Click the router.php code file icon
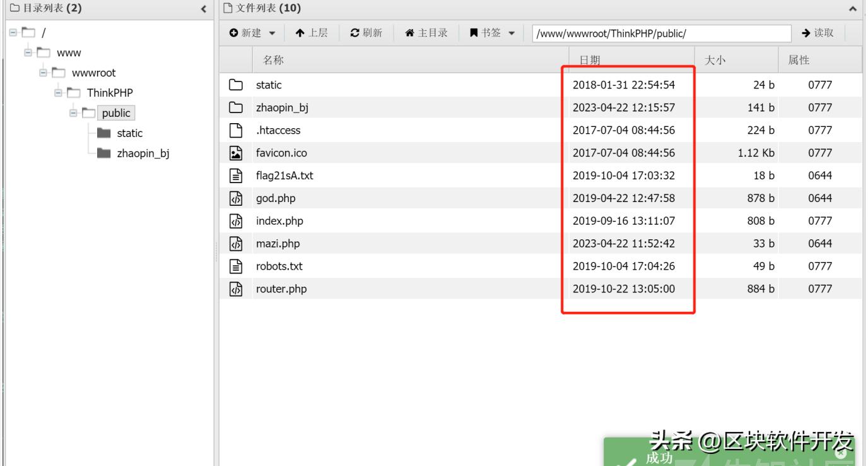Screen dimensions: 868x466 click(235, 289)
